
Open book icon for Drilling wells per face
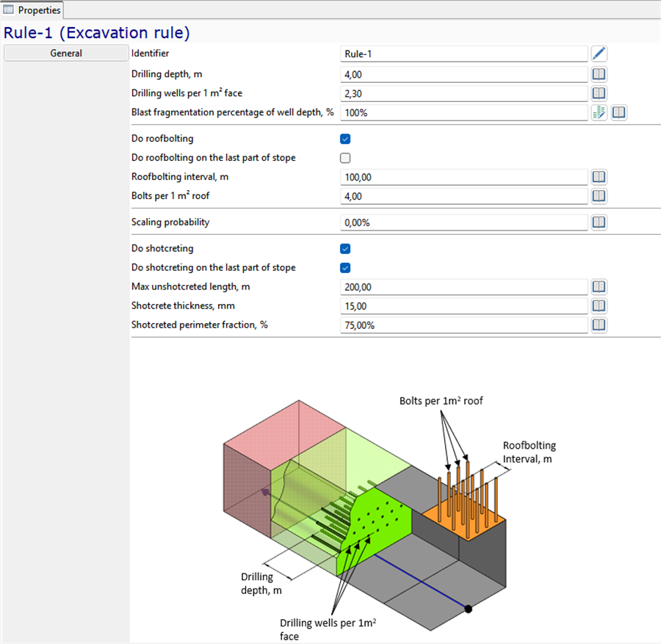coord(599,93)
